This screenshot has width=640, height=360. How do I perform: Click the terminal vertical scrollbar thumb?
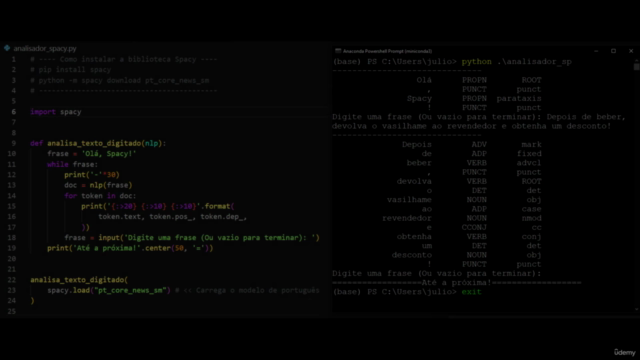tap(636, 67)
